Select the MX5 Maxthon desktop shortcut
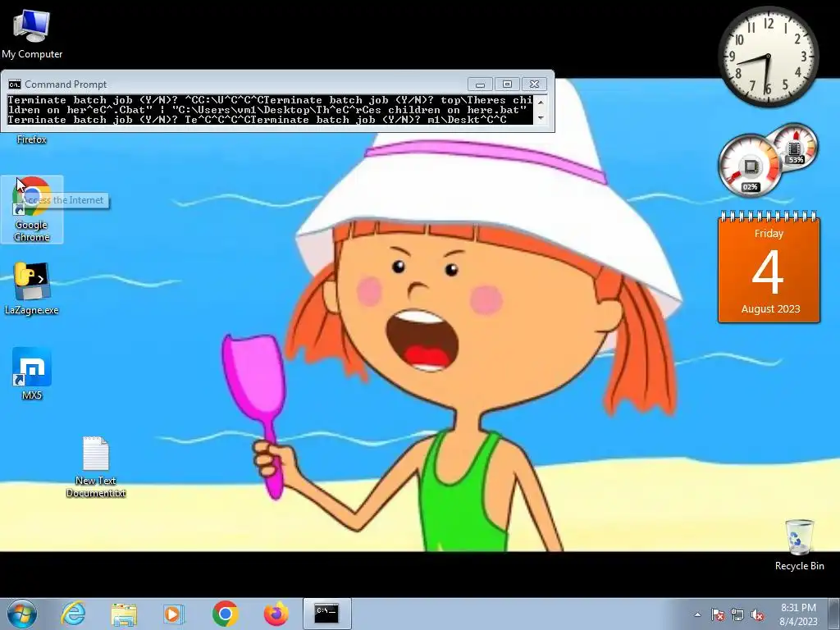The height and width of the screenshot is (630, 840). tap(32, 374)
